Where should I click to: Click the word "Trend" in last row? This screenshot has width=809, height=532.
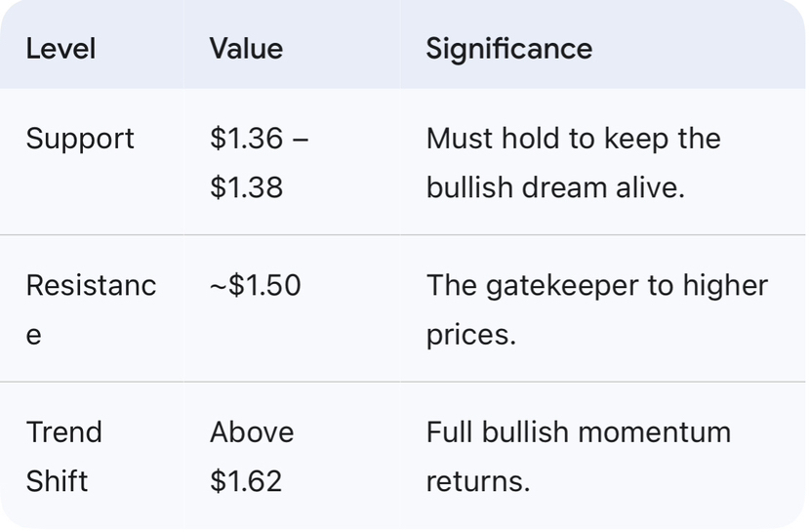[x=63, y=432]
